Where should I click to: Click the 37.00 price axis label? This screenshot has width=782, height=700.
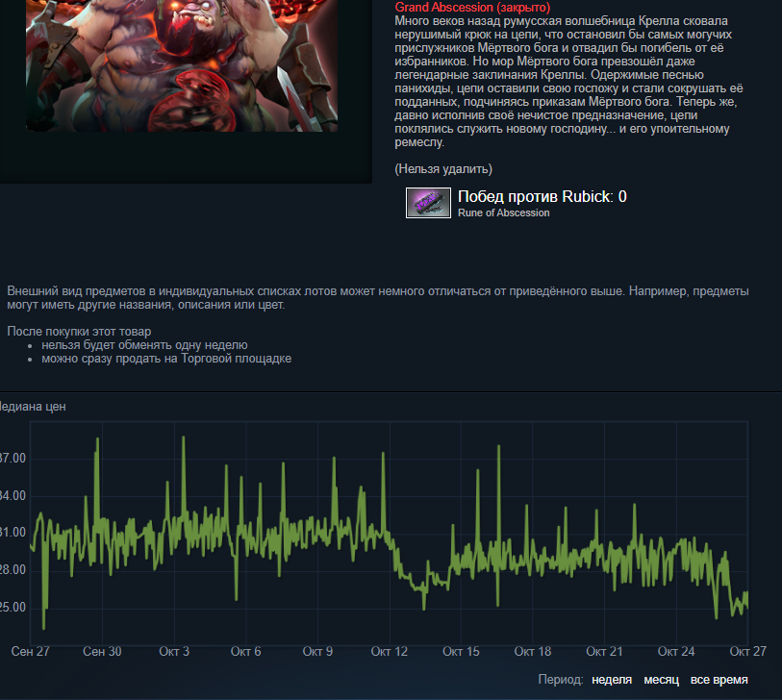(13, 459)
